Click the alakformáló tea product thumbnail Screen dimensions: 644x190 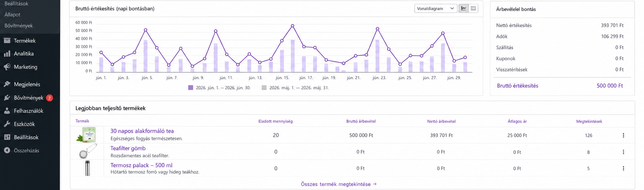87,135
